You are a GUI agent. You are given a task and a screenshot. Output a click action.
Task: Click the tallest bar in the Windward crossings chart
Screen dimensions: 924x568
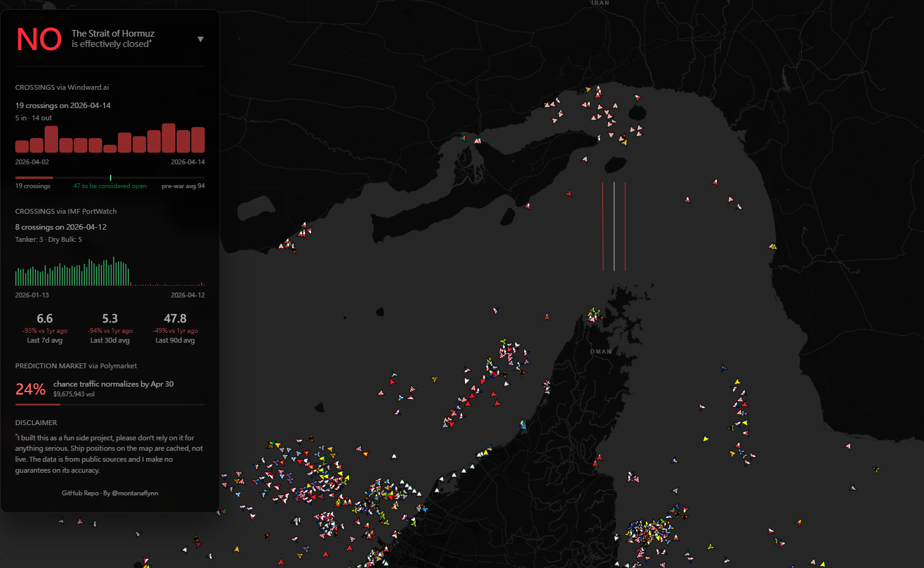click(x=169, y=138)
